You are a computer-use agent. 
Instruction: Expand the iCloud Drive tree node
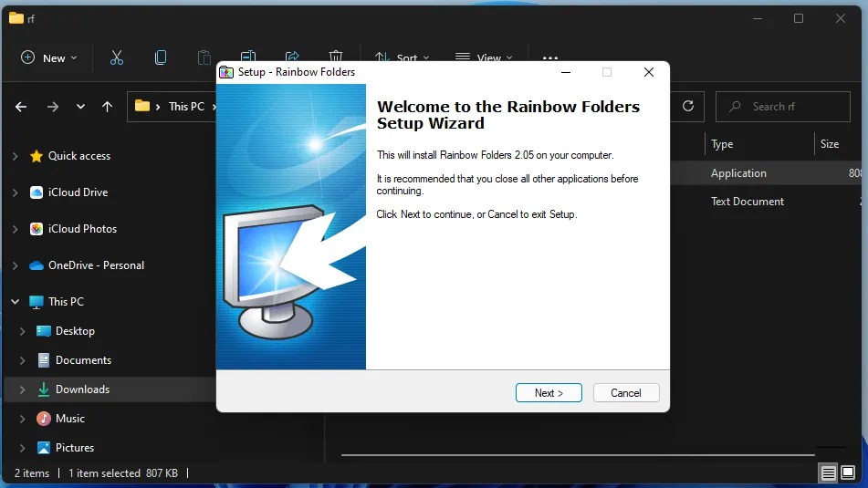click(x=16, y=192)
